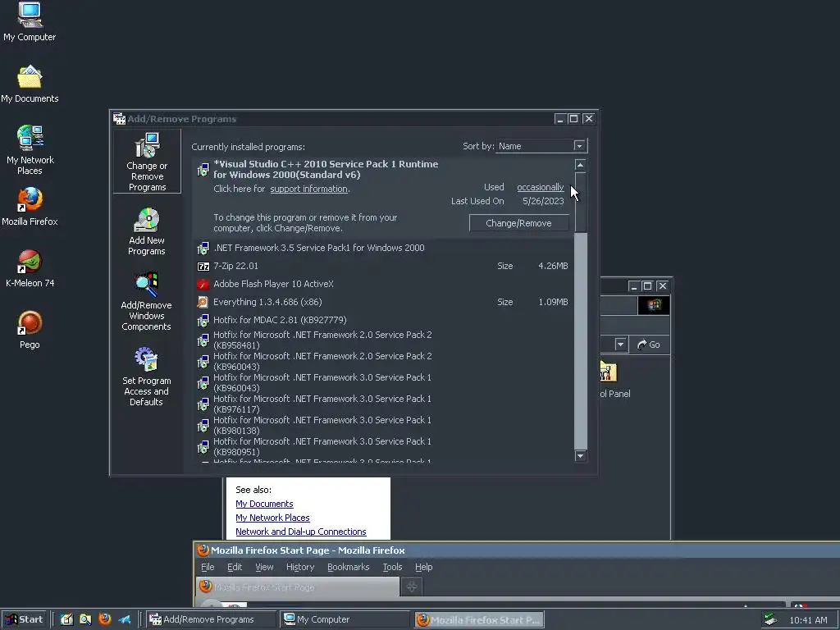Switch to Mozilla Firefox taskbar button

(x=479, y=619)
